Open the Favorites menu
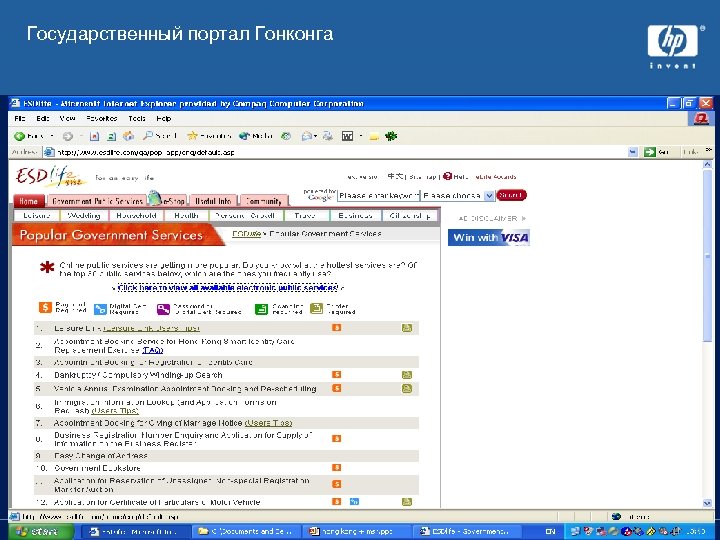 click(101, 118)
